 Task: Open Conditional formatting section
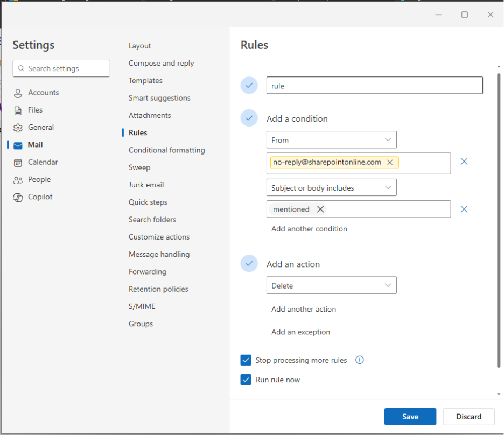point(167,150)
